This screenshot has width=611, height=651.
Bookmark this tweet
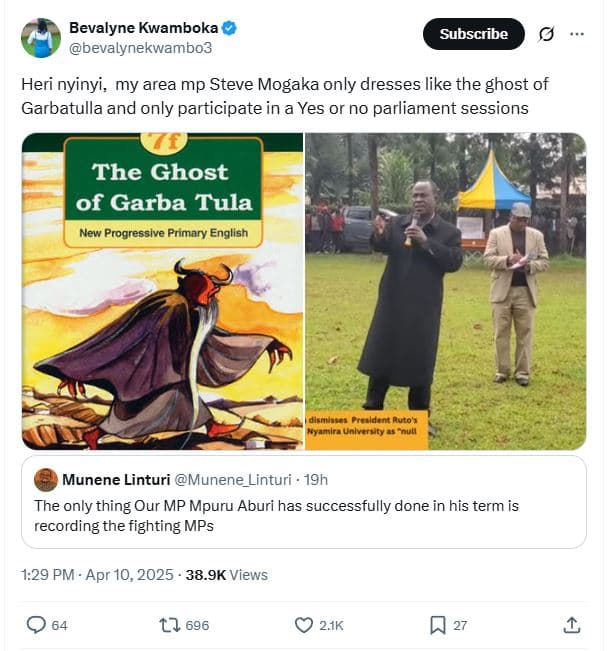(x=437, y=625)
